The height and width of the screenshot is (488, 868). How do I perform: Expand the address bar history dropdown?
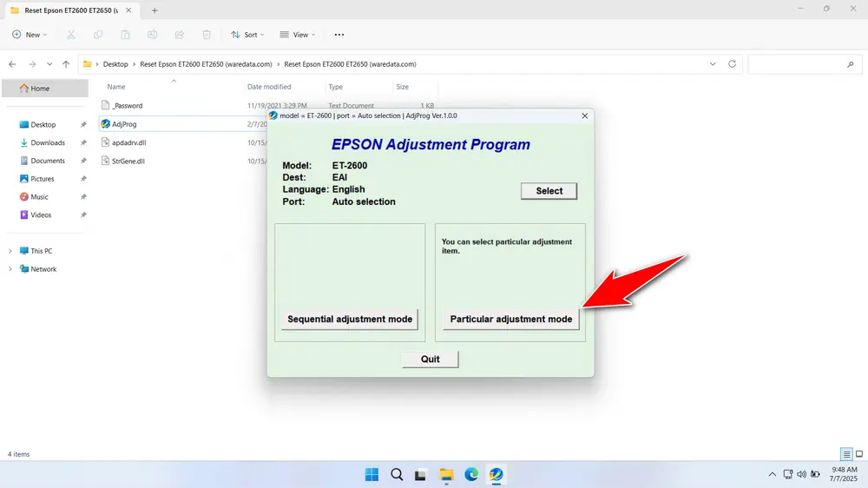point(713,64)
